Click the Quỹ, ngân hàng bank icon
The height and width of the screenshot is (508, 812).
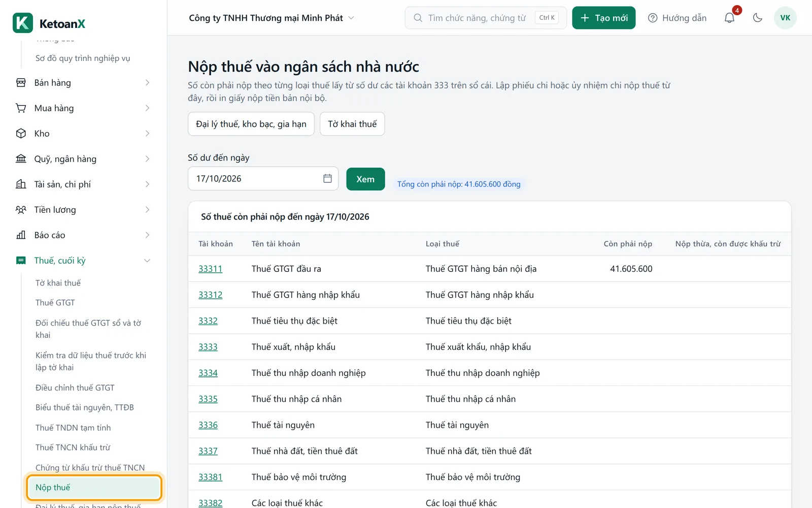coord(21,159)
